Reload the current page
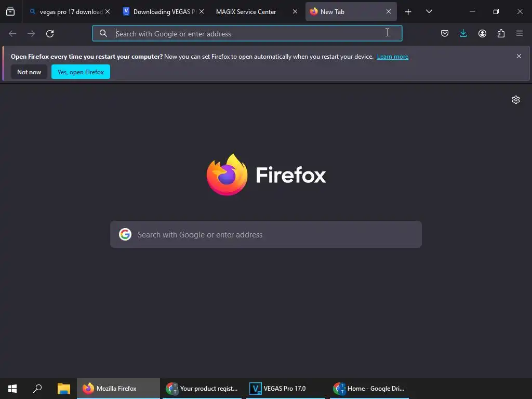Image resolution: width=532 pixels, height=399 pixels. coord(50,34)
